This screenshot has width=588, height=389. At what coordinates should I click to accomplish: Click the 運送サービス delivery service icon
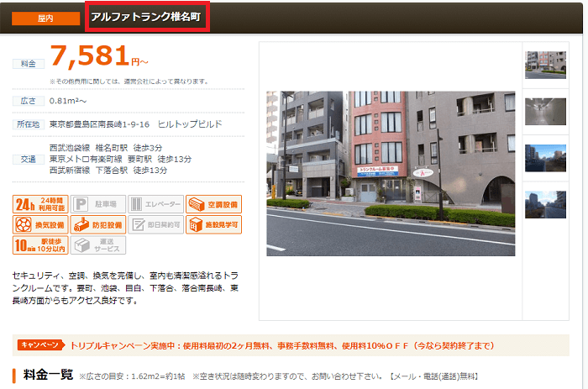pyautogui.click(x=98, y=245)
